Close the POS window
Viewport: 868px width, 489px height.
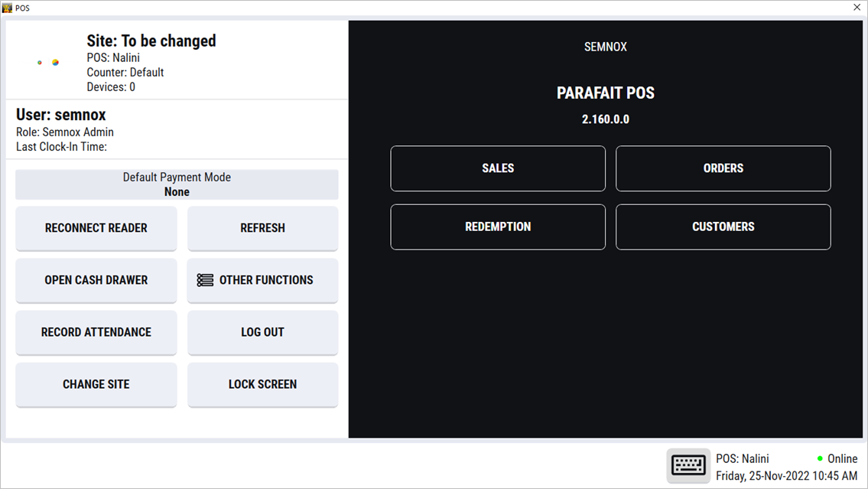(x=857, y=8)
